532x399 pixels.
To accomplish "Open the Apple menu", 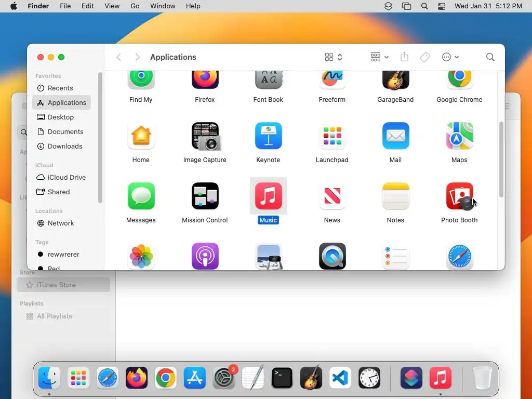I will tap(14, 6).
